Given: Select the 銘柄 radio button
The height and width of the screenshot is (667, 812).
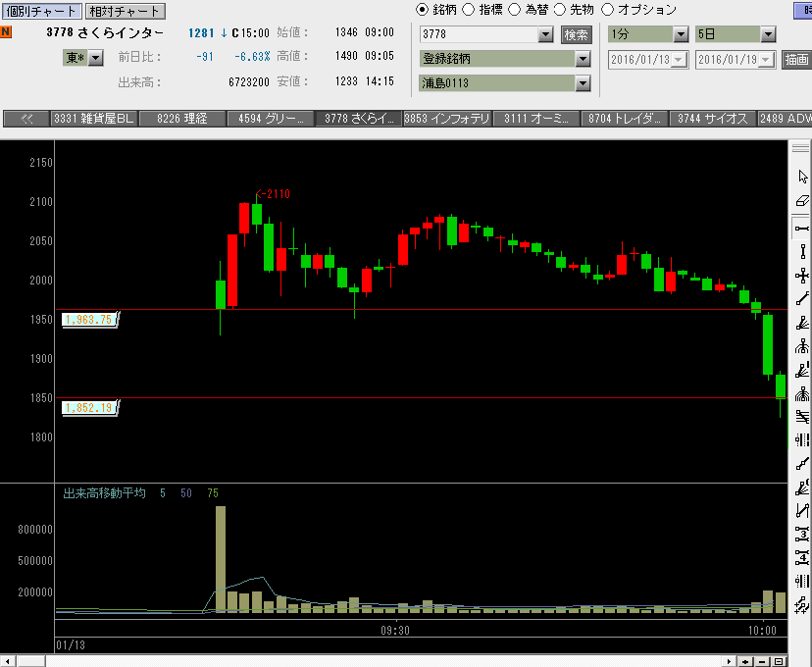Looking at the screenshot, I should click(x=422, y=10).
